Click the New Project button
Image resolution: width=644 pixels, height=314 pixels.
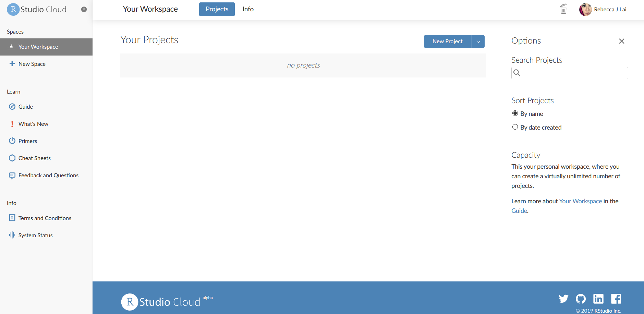[448, 41]
